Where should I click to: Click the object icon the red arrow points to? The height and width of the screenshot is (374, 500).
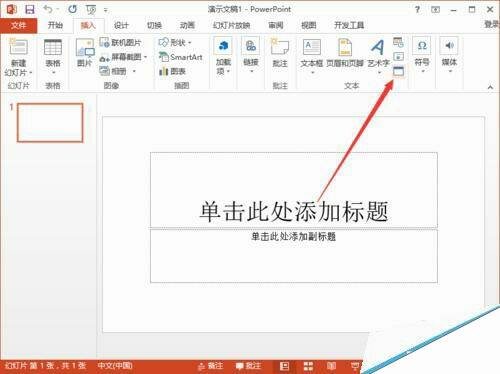[398, 71]
